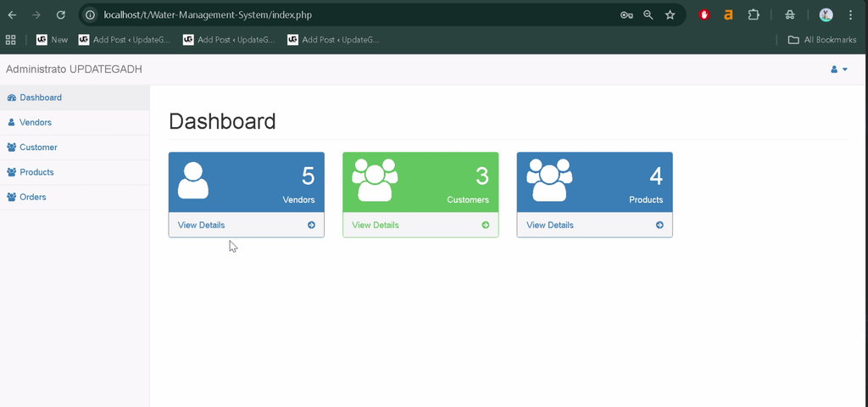868x407 pixels.
Task: Click the Orders group icon in sidebar
Action: [11, 197]
